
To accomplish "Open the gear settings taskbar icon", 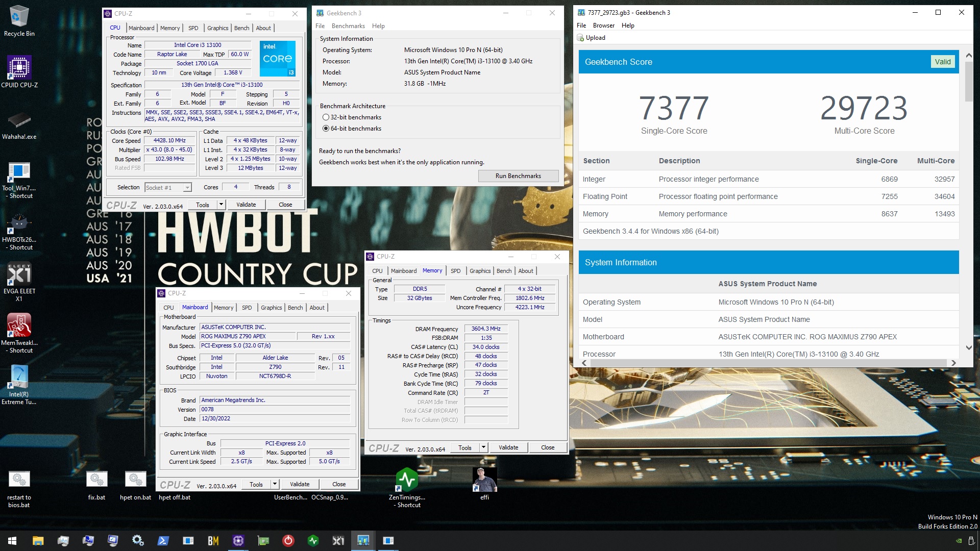I will pos(138,541).
